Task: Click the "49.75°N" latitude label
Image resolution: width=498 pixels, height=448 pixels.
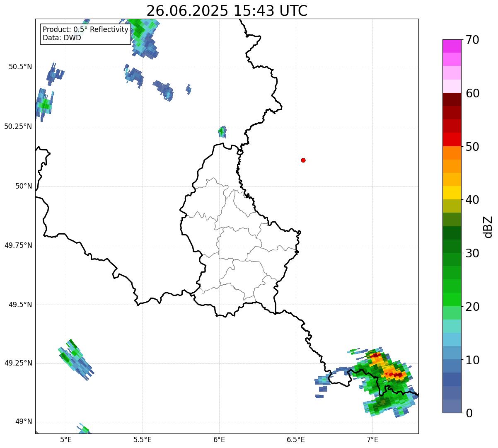Action: tap(18, 245)
